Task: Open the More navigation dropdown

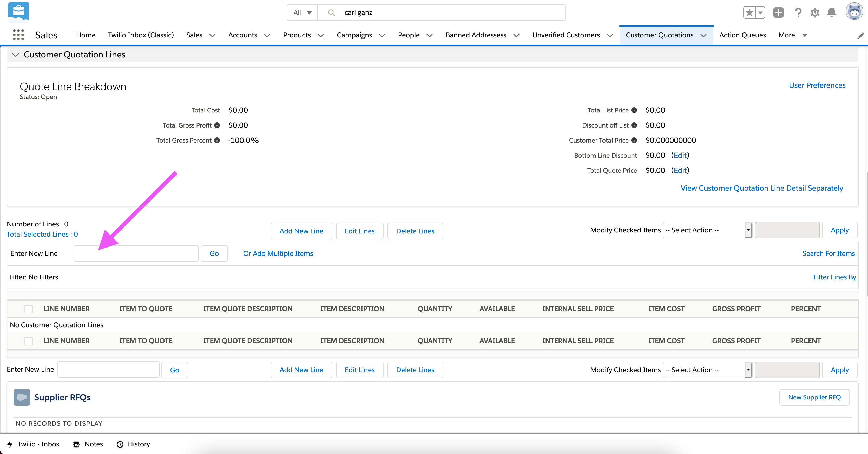Action: pos(793,35)
